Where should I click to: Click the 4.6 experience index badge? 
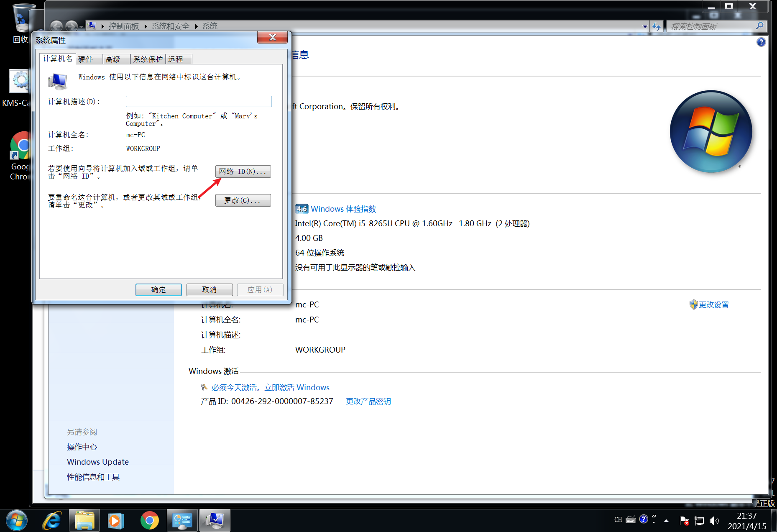(302, 209)
